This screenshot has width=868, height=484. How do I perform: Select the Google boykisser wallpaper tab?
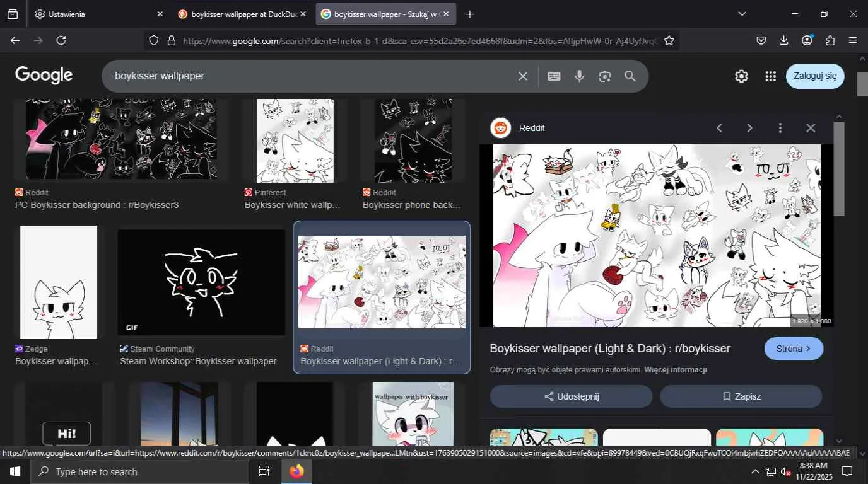(x=385, y=14)
